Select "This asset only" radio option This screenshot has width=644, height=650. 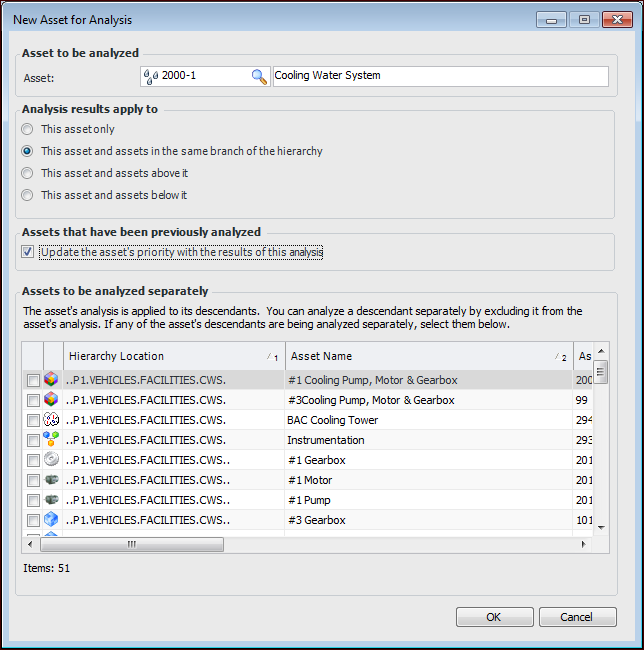click(x=28, y=129)
